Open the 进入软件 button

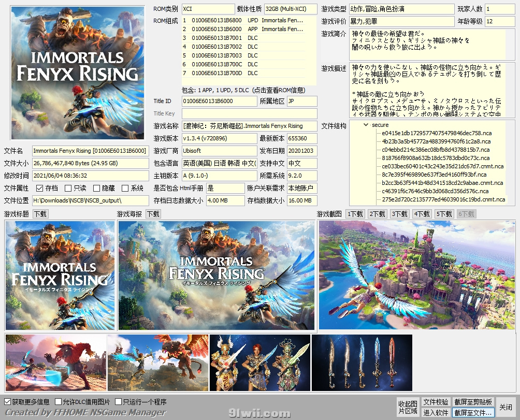(x=436, y=413)
